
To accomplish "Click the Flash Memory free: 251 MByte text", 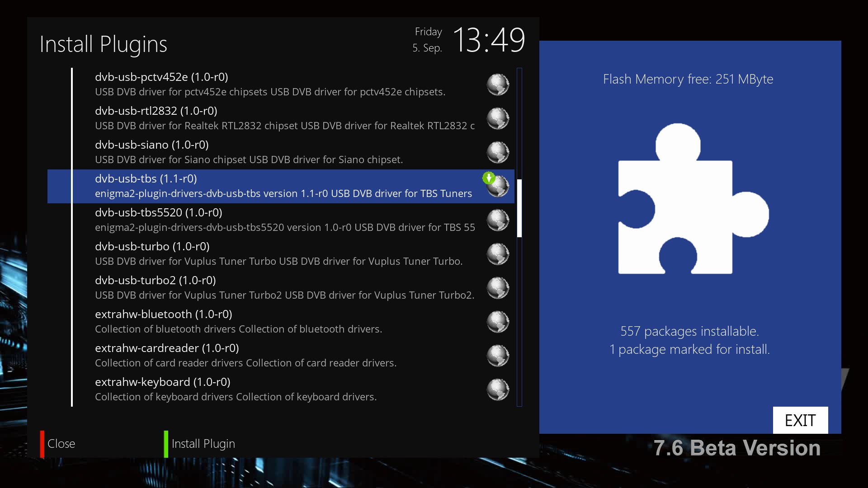I will click(x=688, y=80).
